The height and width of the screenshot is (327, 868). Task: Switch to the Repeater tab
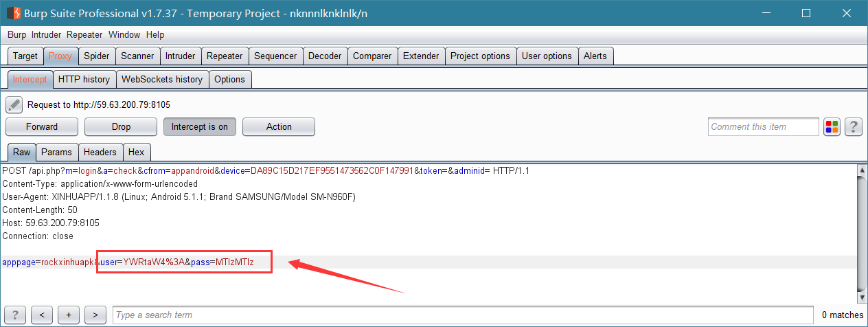(x=225, y=56)
